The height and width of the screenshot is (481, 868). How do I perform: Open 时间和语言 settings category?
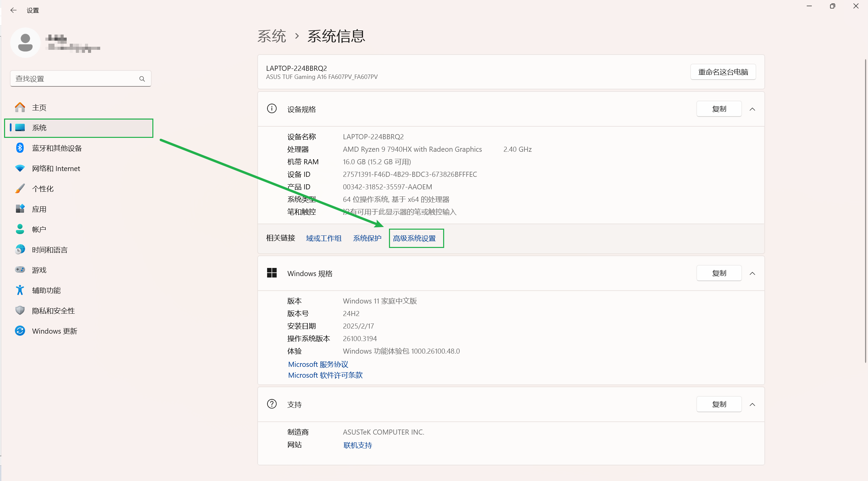pyautogui.click(x=50, y=250)
